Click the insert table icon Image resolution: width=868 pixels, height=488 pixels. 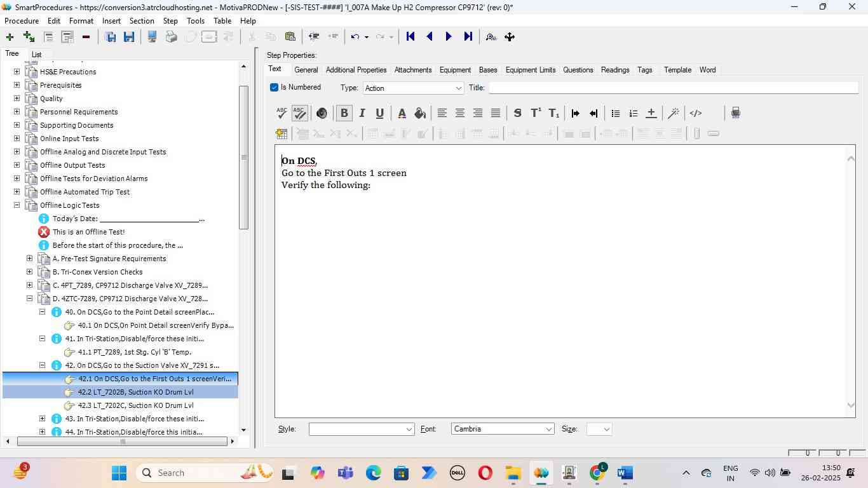pyautogui.click(x=281, y=133)
